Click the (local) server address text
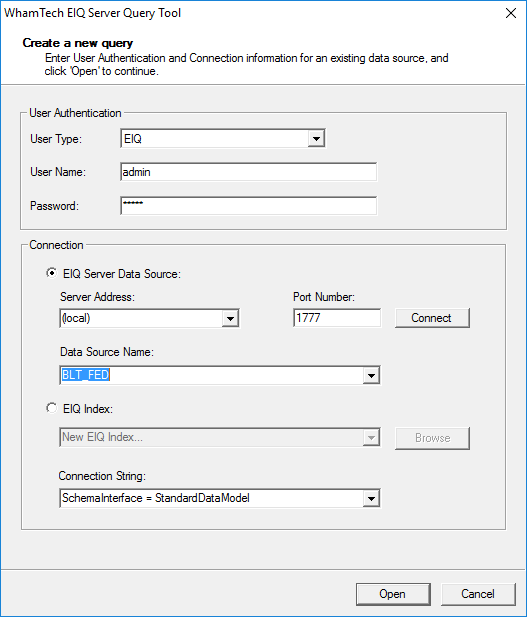This screenshot has height=617, width=527. pyautogui.click(x=76, y=318)
